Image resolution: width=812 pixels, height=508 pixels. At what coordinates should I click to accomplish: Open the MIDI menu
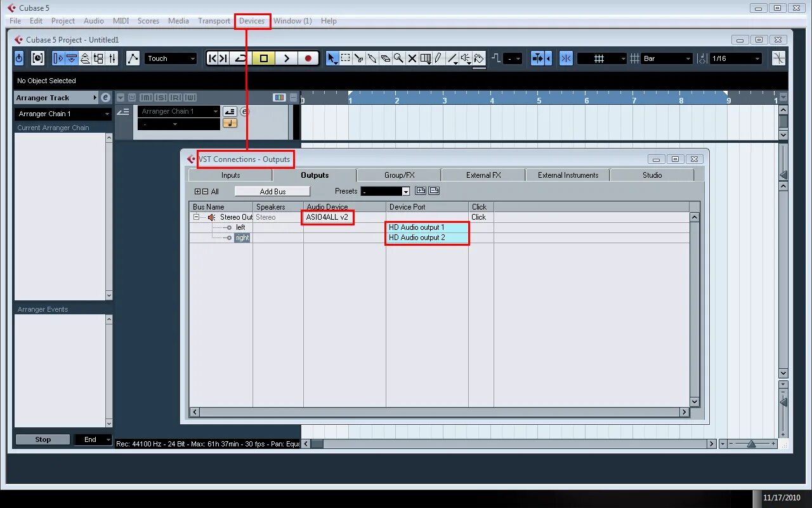[121, 21]
